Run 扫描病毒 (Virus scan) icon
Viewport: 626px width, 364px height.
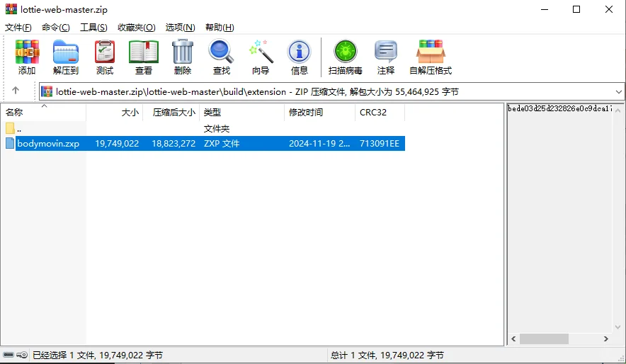(346, 52)
